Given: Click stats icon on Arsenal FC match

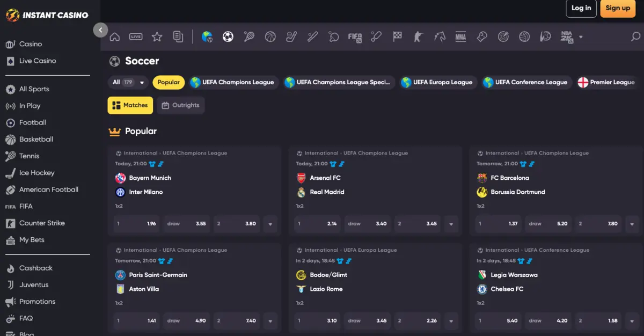Looking at the screenshot, I should (x=341, y=164).
